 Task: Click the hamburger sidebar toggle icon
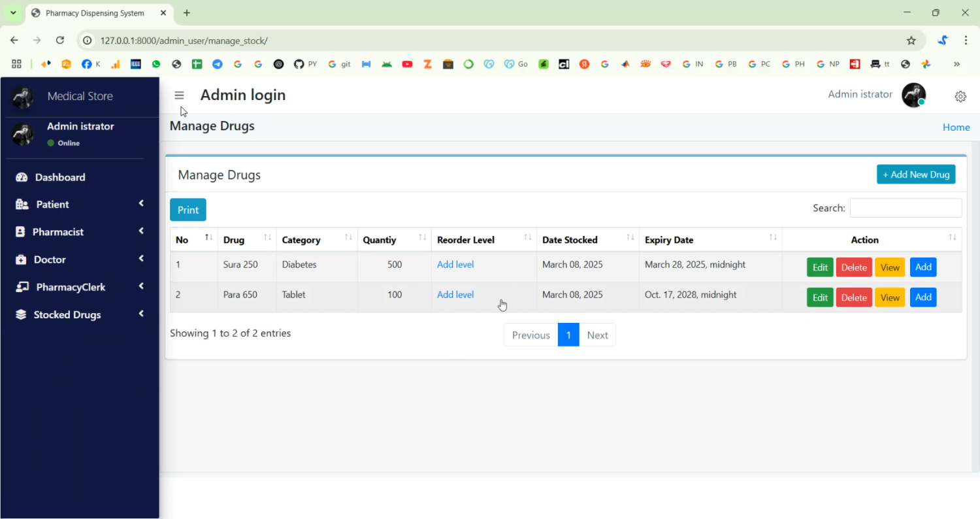pos(179,95)
